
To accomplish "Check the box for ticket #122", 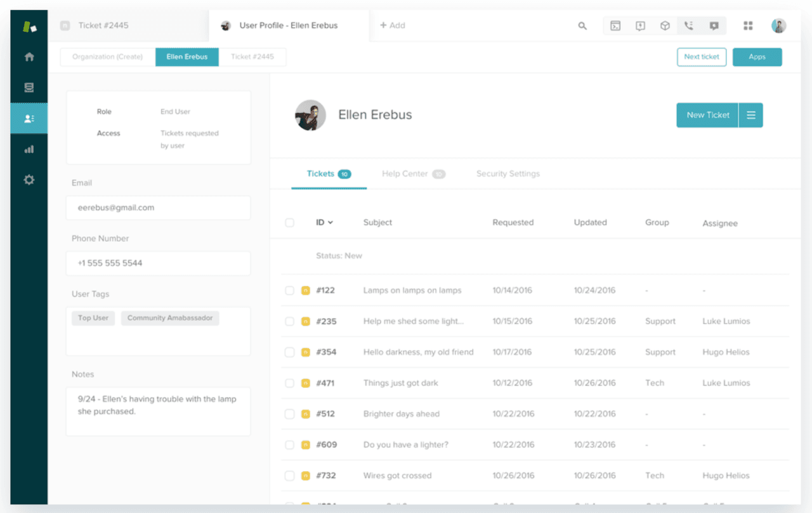I will [x=289, y=291].
